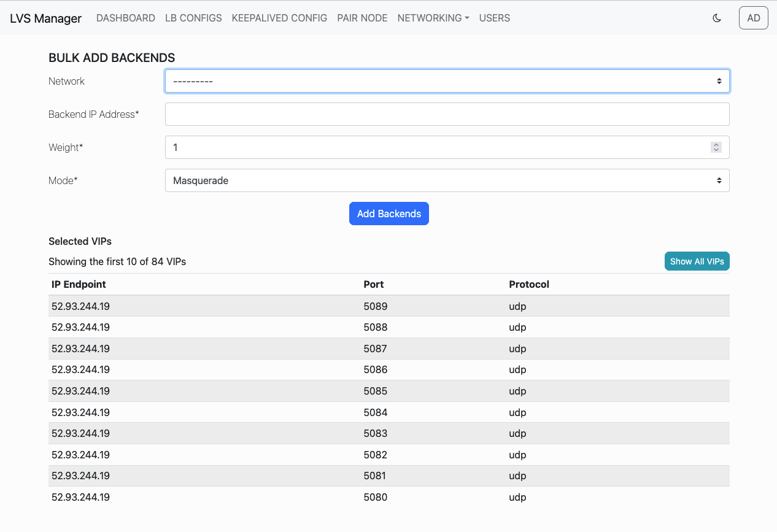Click the Port column header

tap(374, 284)
